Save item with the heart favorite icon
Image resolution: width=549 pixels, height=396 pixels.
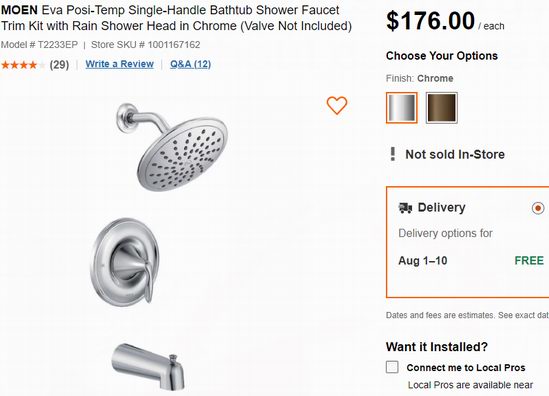337,105
